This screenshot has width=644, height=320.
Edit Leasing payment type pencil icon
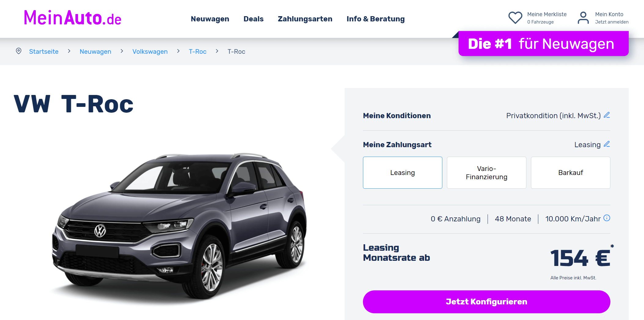tap(607, 144)
